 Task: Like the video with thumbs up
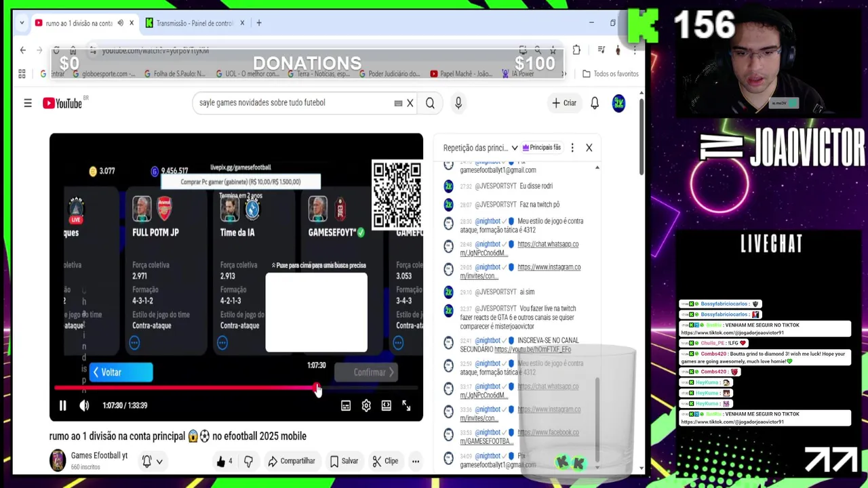(224, 461)
